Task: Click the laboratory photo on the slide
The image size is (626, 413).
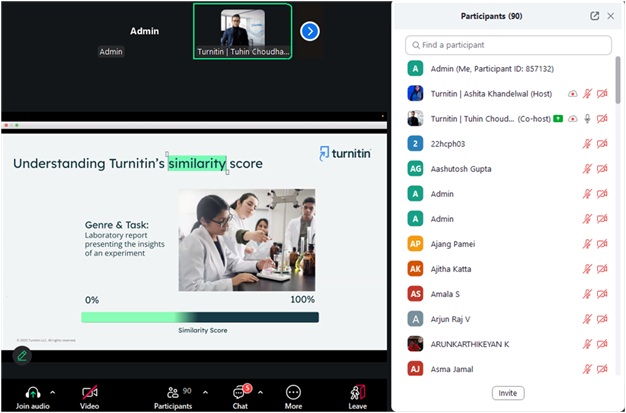Action: point(247,240)
